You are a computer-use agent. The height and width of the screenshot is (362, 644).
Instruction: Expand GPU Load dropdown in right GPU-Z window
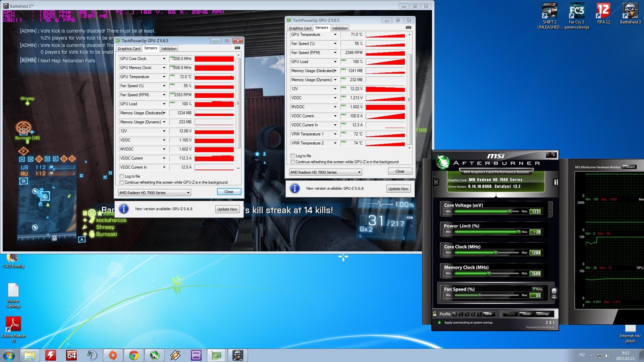tap(335, 62)
